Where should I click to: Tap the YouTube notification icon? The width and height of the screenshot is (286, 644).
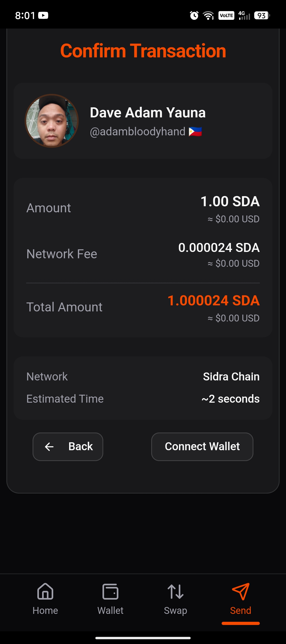(x=43, y=16)
